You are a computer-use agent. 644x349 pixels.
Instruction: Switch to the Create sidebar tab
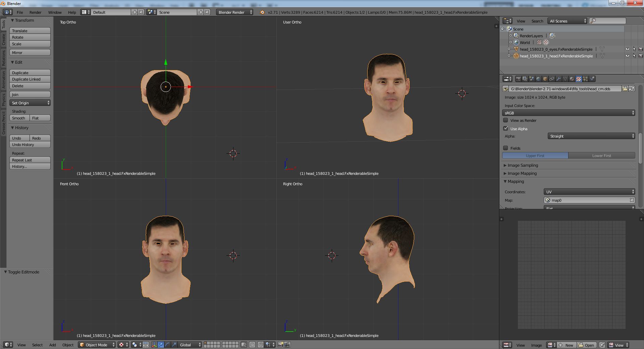tap(4, 40)
